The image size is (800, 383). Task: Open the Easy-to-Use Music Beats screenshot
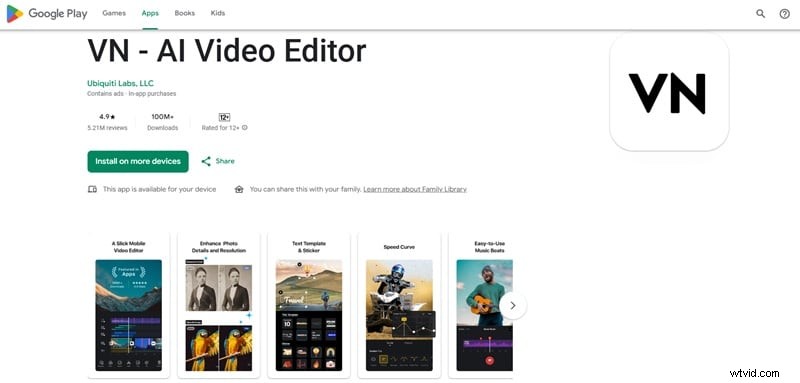pos(481,305)
